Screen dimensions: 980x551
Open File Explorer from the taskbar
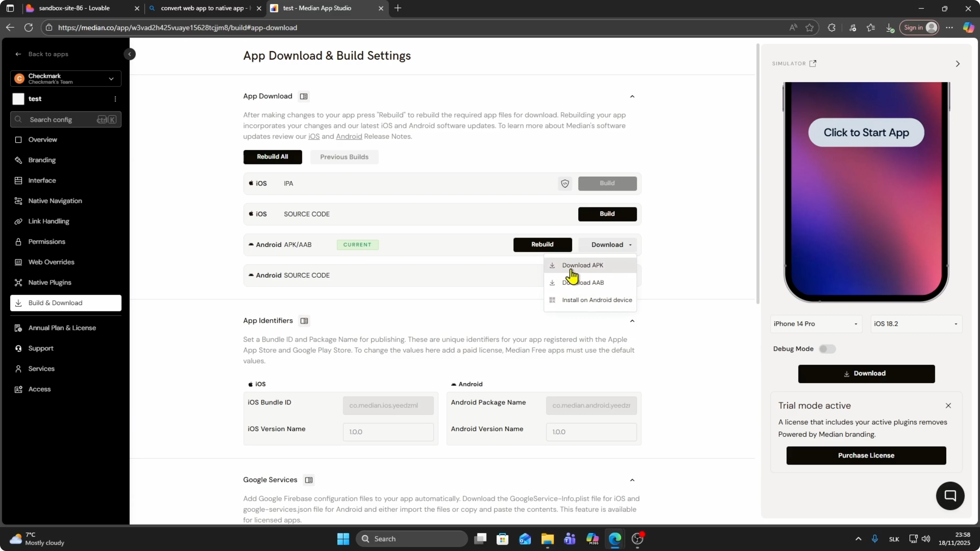548,539
